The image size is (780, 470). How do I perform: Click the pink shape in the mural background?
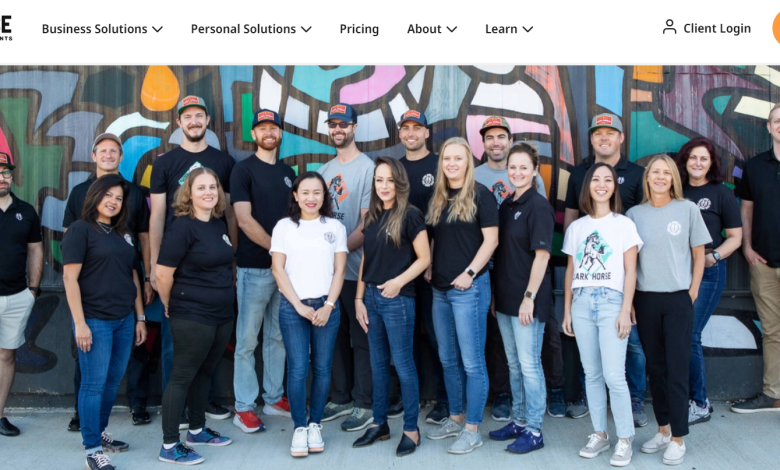click(x=371, y=83)
